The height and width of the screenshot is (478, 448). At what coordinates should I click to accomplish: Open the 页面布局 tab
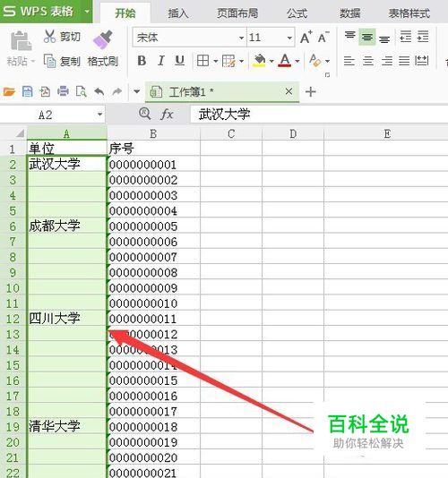click(237, 13)
